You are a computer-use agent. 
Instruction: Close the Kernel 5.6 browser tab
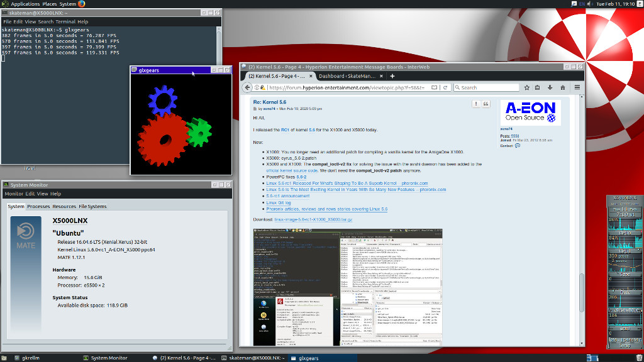click(x=311, y=76)
